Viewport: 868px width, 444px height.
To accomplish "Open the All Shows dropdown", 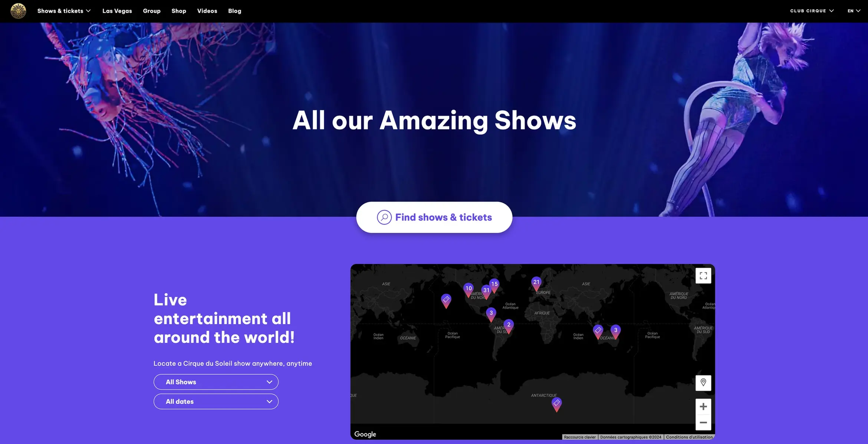I will click(x=216, y=382).
